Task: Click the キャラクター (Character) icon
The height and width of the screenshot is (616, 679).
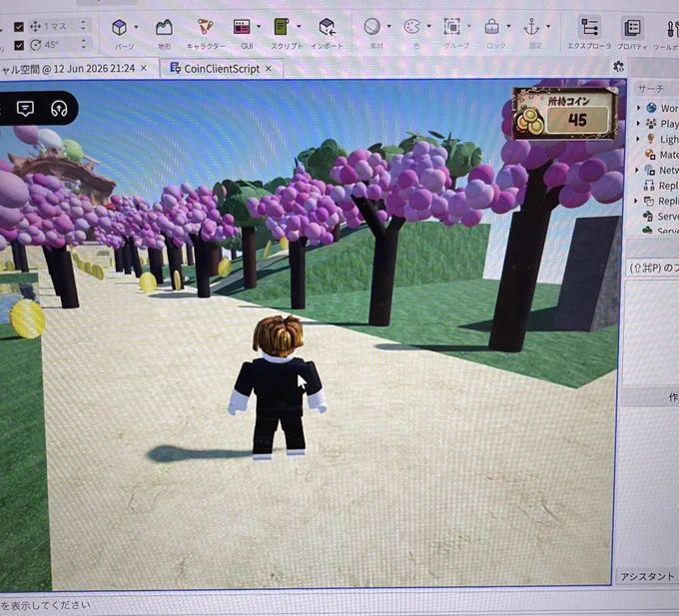Action: click(206, 27)
